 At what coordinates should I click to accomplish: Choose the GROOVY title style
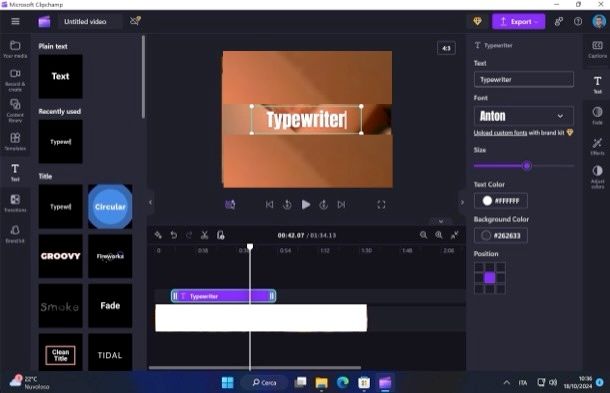coord(60,256)
